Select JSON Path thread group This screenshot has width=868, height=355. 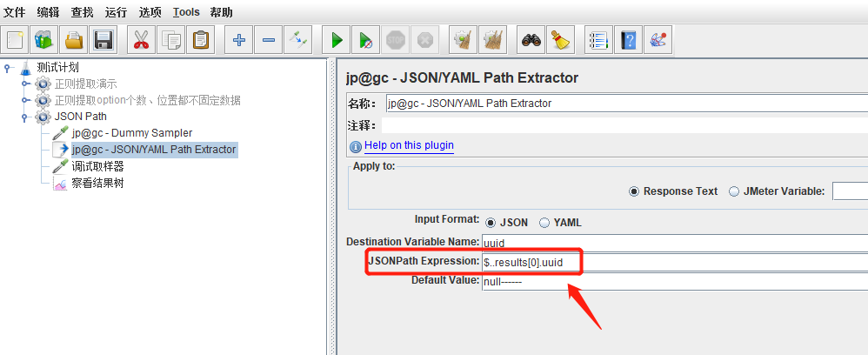80,117
